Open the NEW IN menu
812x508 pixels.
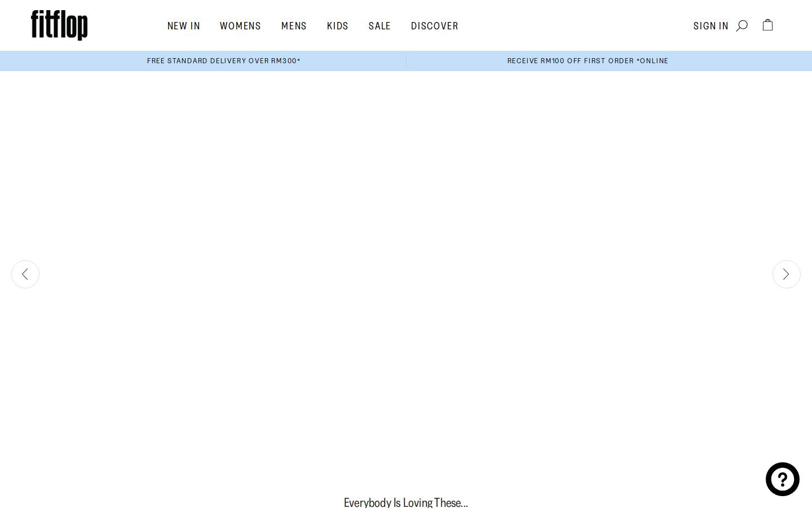184,26
